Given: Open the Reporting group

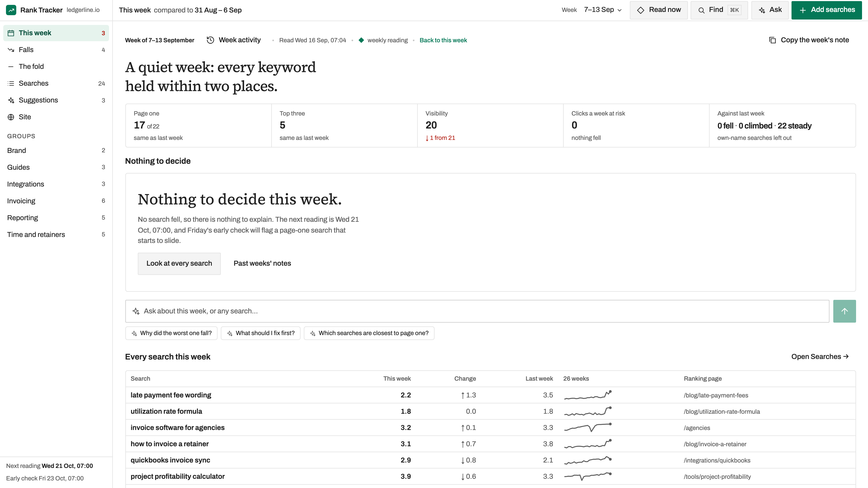Looking at the screenshot, I should coord(56,218).
